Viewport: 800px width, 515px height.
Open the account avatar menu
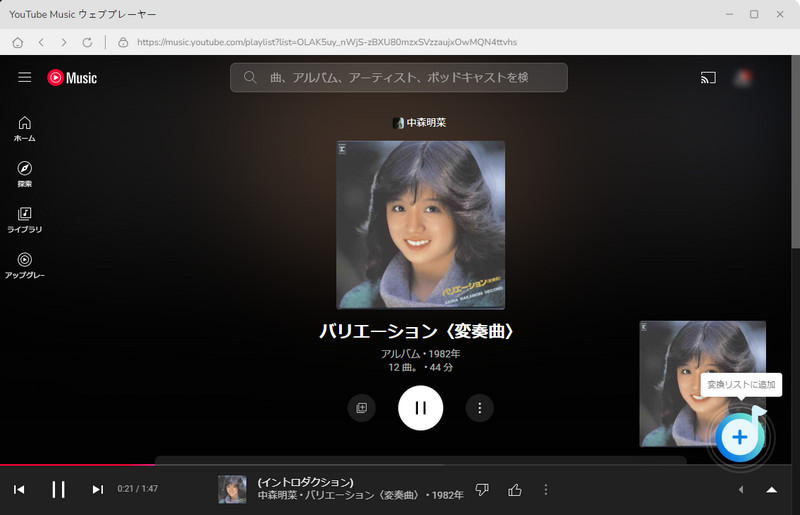(x=742, y=78)
